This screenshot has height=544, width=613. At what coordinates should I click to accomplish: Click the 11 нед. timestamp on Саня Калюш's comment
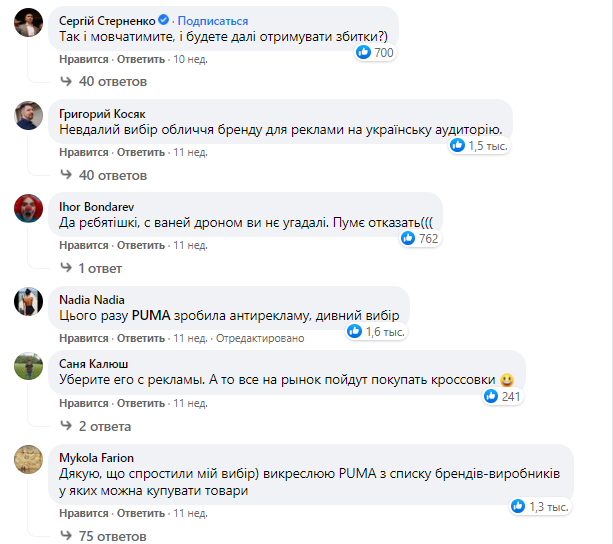[x=191, y=403]
